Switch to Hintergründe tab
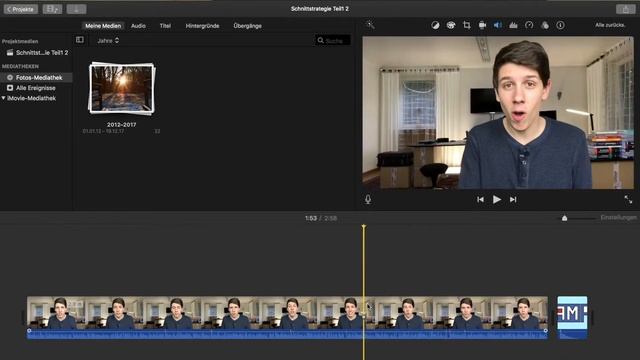 [202, 26]
